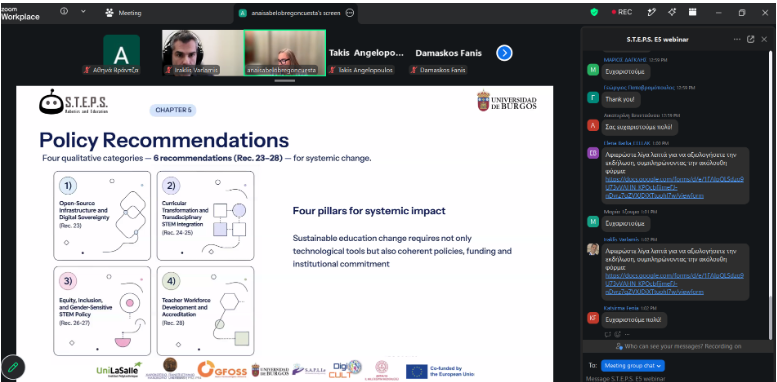Viewport: 777px width, 382px height.
Task: Click the meeting info icon beside Workplace
Action: click(x=64, y=11)
